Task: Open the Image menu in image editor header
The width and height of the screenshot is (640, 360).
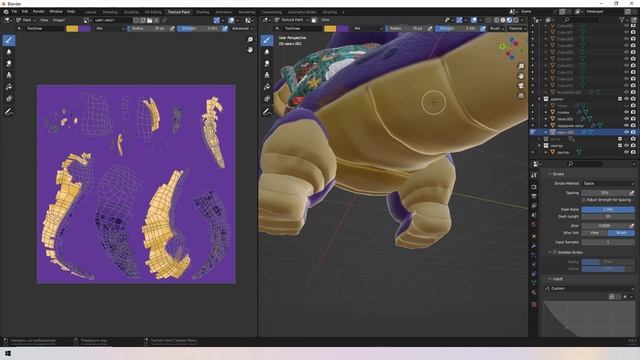Action: 59,20
